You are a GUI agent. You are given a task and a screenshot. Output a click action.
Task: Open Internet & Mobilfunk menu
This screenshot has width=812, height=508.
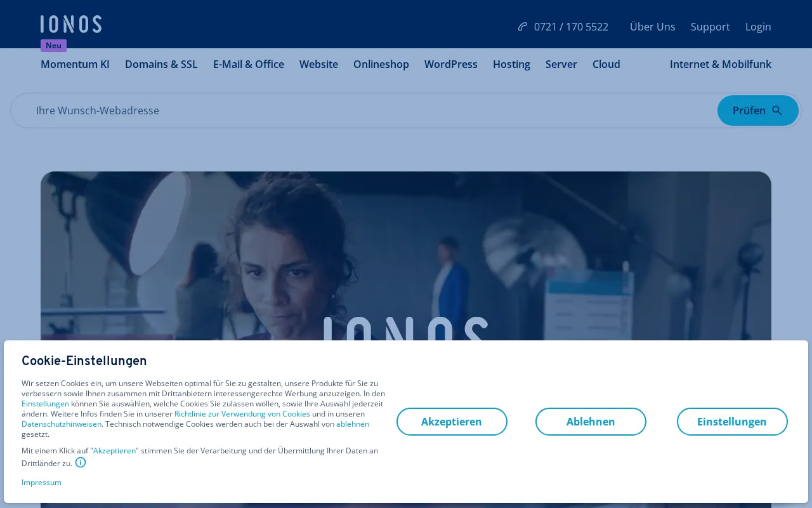tap(721, 64)
